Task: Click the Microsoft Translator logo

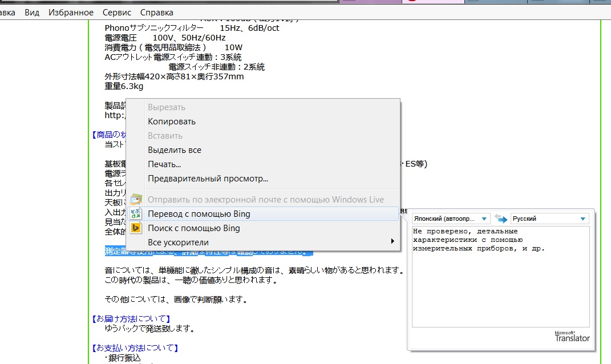Action: click(572, 337)
